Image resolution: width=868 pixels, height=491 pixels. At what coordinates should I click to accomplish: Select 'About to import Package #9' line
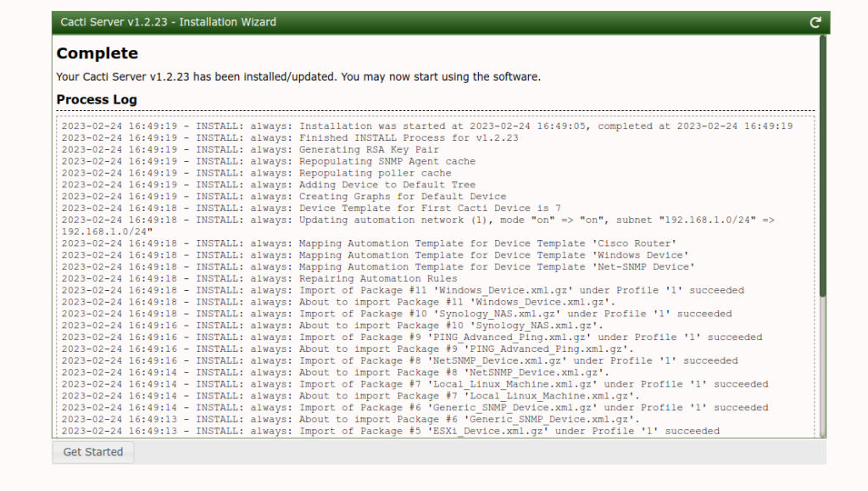348,349
